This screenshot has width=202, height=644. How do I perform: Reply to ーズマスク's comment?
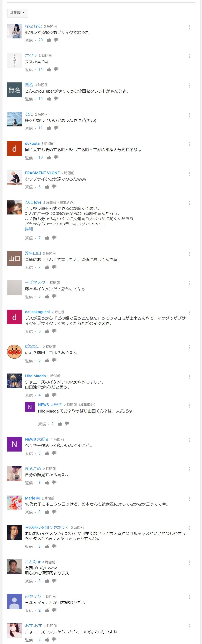29,296
